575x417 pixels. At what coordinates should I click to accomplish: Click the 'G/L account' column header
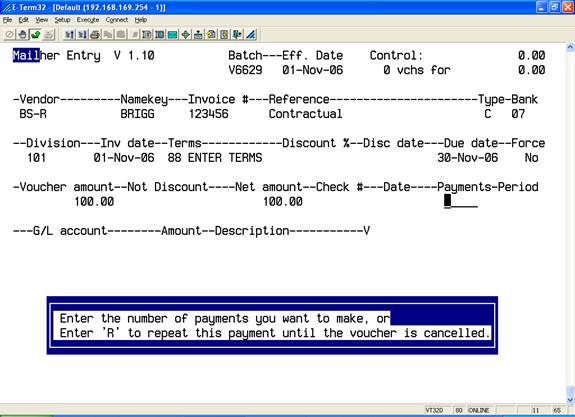point(70,231)
